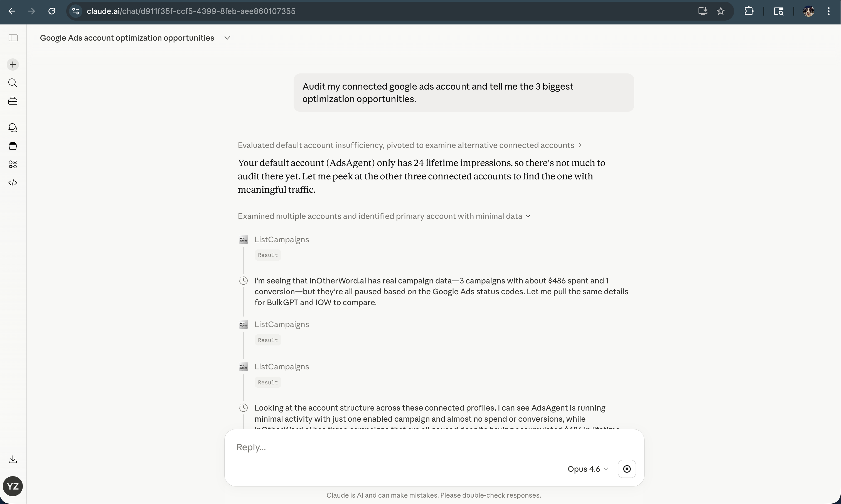Viewport: 841px width, 504px height.
Task: Bookmark the page with the star icon
Action: [x=720, y=11]
